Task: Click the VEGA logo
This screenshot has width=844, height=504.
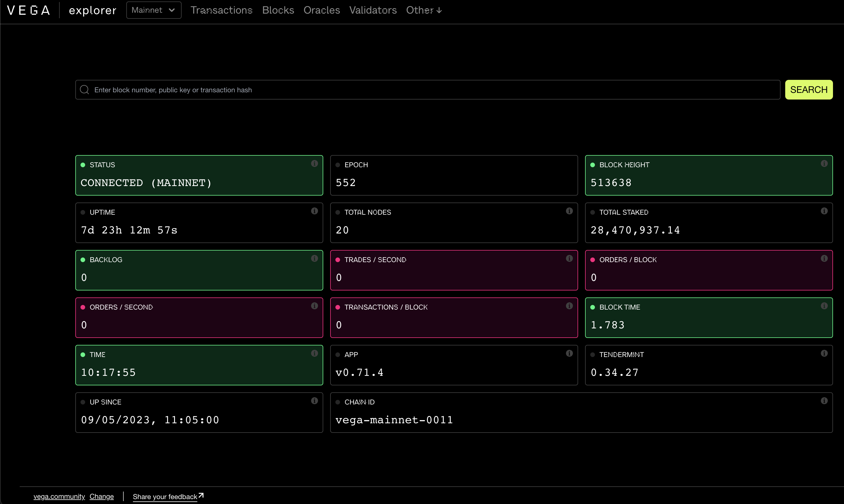Action: tap(29, 10)
